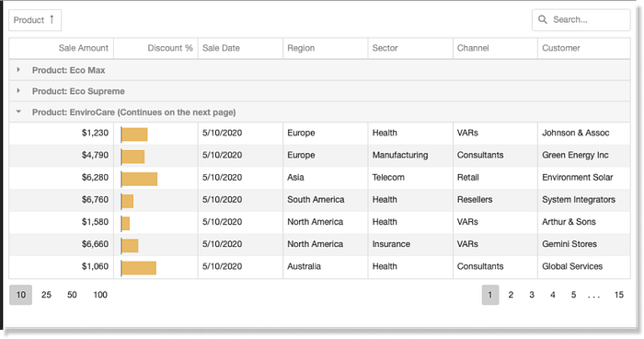Click the sort arrow next to Product

pyautogui.click(x=52, y=19)
